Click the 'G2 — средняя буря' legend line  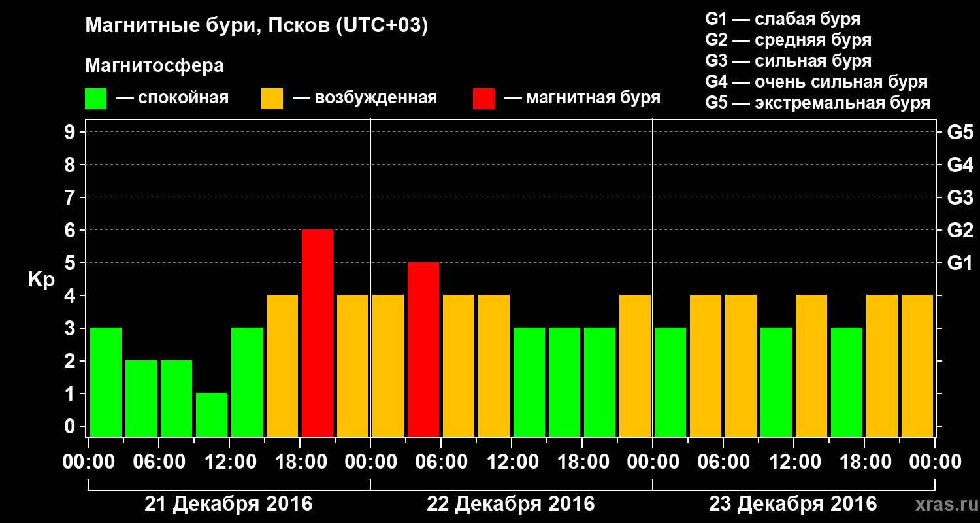point(789,40)
